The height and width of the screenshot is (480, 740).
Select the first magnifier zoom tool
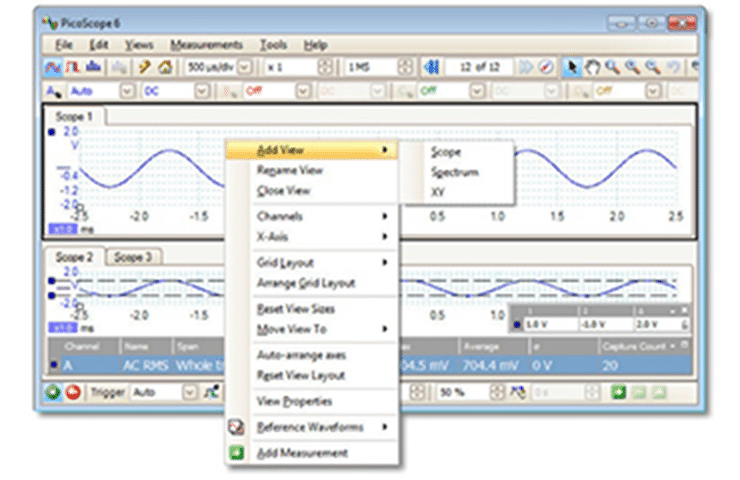[613, 67]
